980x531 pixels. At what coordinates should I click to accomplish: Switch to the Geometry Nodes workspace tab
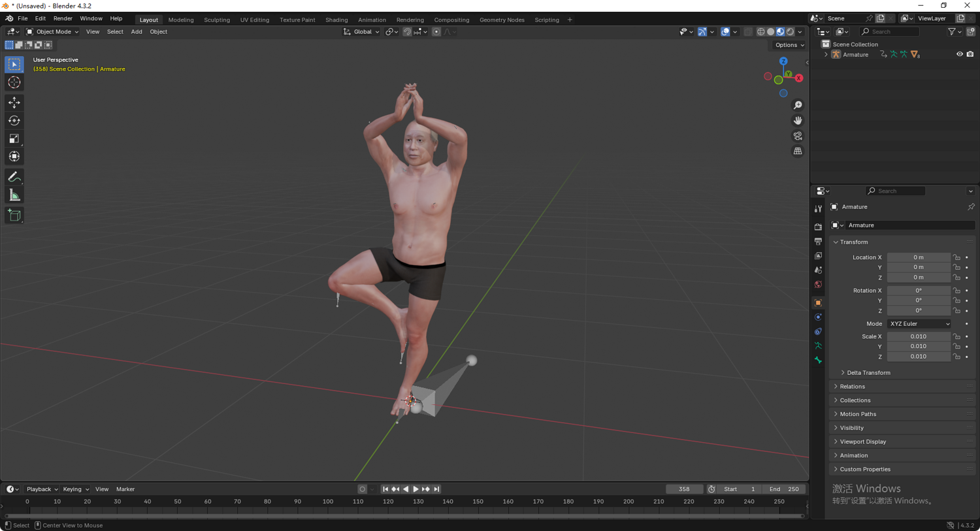click(x=502, y=20)
